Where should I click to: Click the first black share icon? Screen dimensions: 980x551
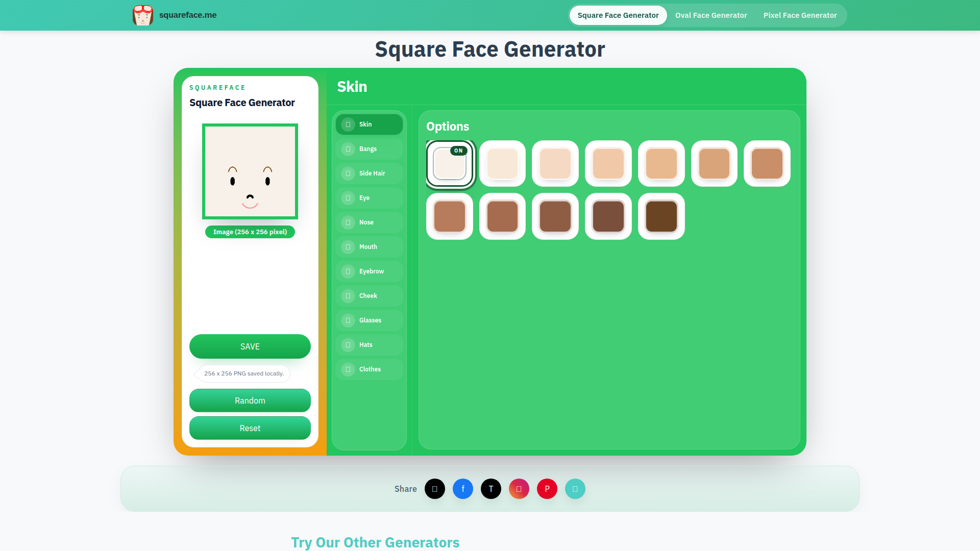[x=434, y=489]
